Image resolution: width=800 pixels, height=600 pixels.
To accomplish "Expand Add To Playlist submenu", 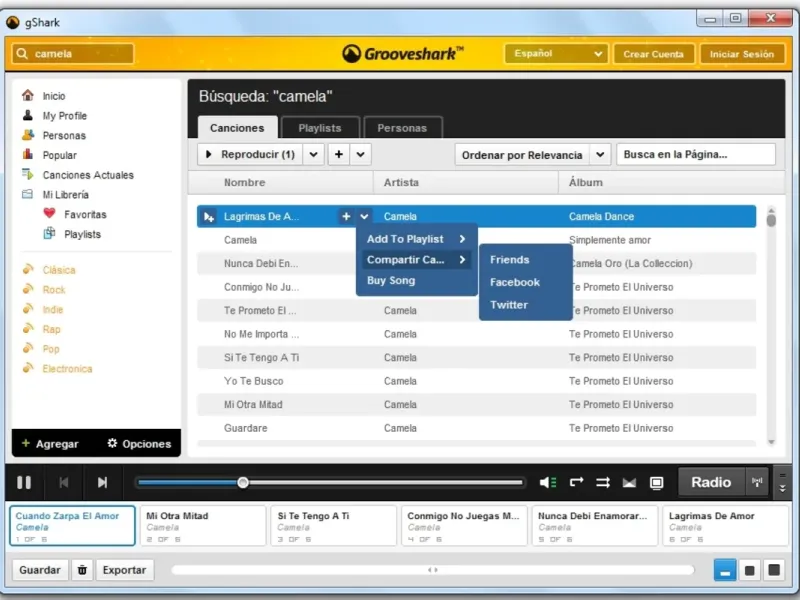I will coord(416,239).
